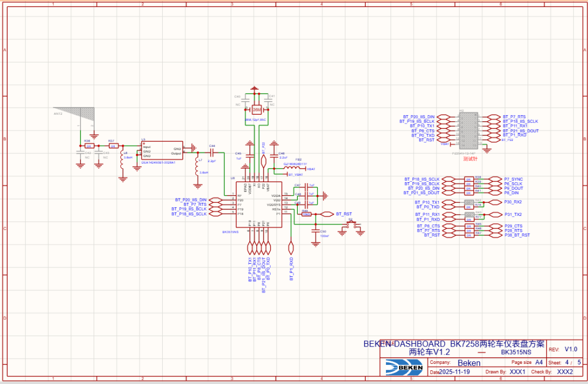The width and height of the screenshot is (588, 384).
Task: Select capacitor C46 symbol
Action: (274, 156)
